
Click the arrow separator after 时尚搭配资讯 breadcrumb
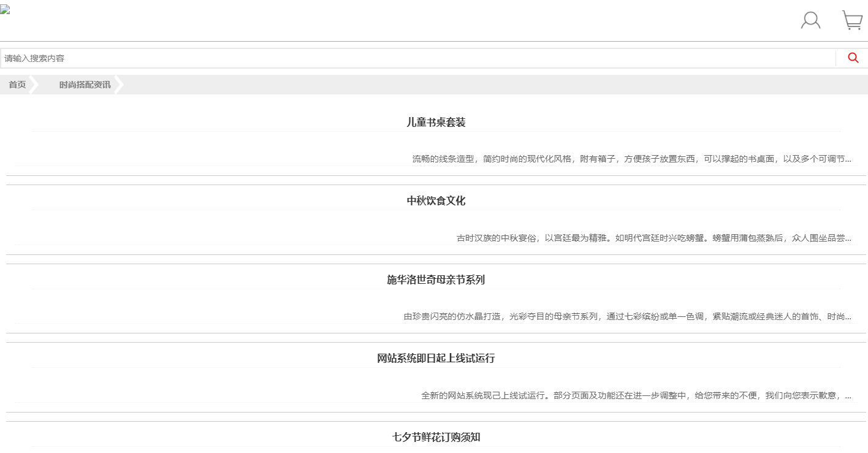tap(120, 85)
